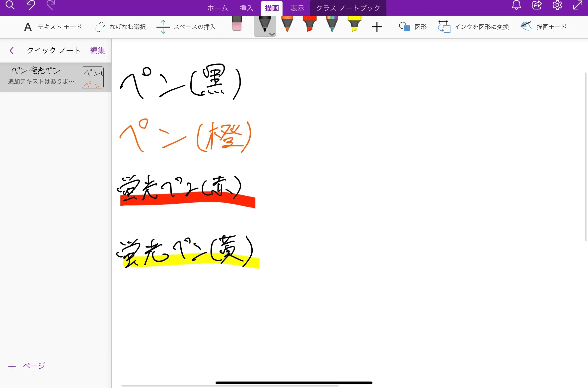Add a new pen with the plus icon

tap(377, 27)
